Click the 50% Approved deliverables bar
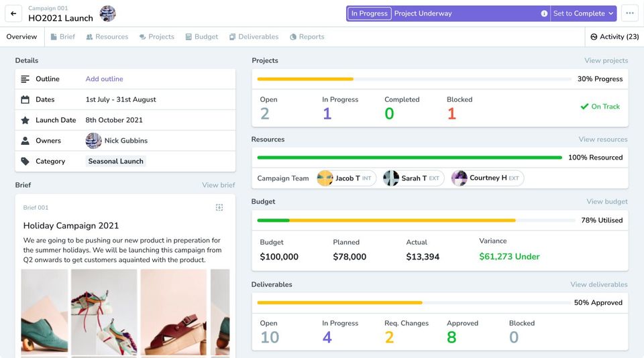The width and height of the screenshot is (644, 358). click(413, 302)
